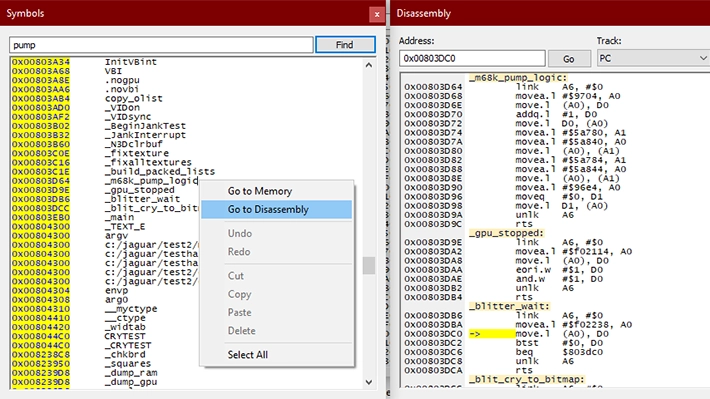Select the _m68k_pump_logic symbol row
The width and height of the screenshot is (710, 399).
(105, 181)
